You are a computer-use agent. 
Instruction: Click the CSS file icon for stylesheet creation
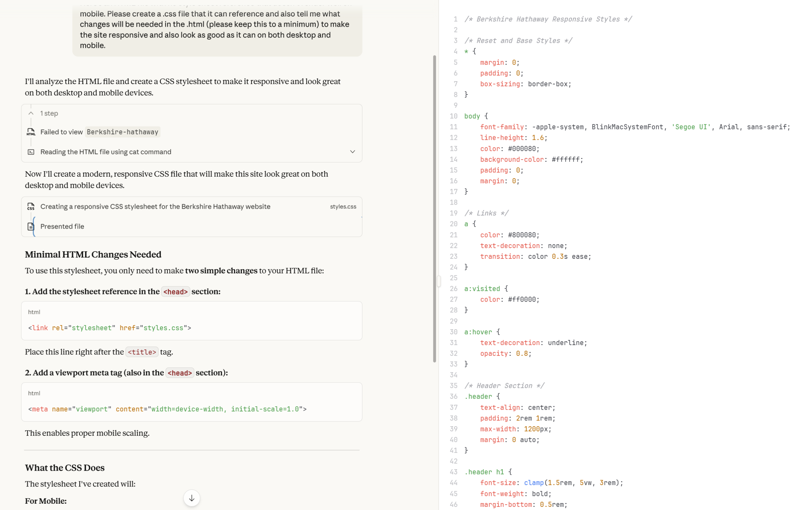[31, 206]
